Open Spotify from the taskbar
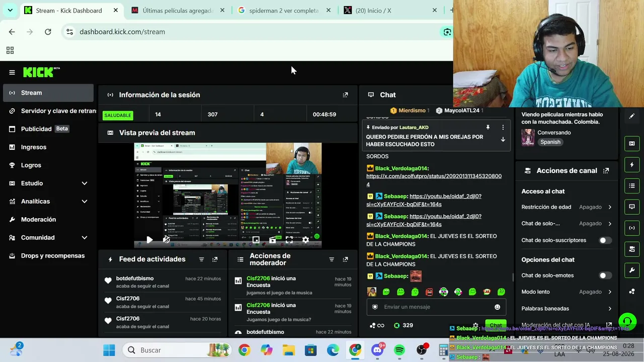644x362 pixels. point(399,350)
